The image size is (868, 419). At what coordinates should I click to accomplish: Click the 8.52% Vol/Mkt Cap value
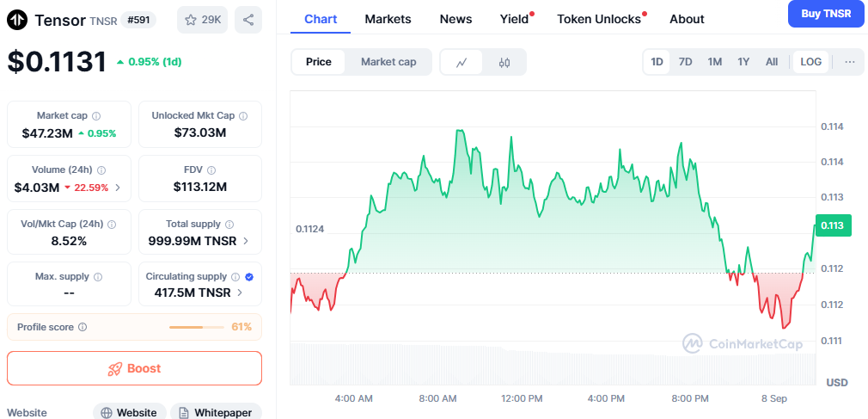(x=69, y=241)
